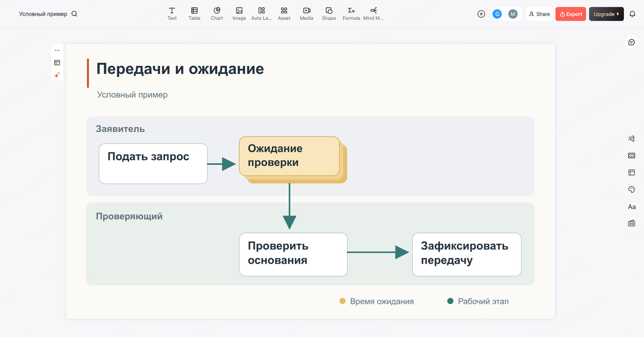This screenshot has height=337, width=644.
Task: Select the Media tool
Action: click(306, 14)
